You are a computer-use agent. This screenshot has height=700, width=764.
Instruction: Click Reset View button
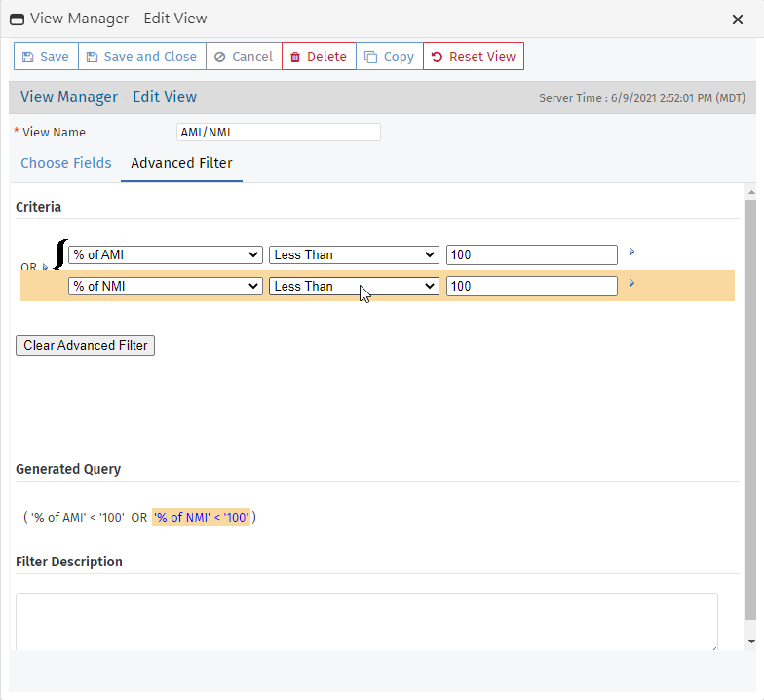pyautogui.click(x=474, y=57)
